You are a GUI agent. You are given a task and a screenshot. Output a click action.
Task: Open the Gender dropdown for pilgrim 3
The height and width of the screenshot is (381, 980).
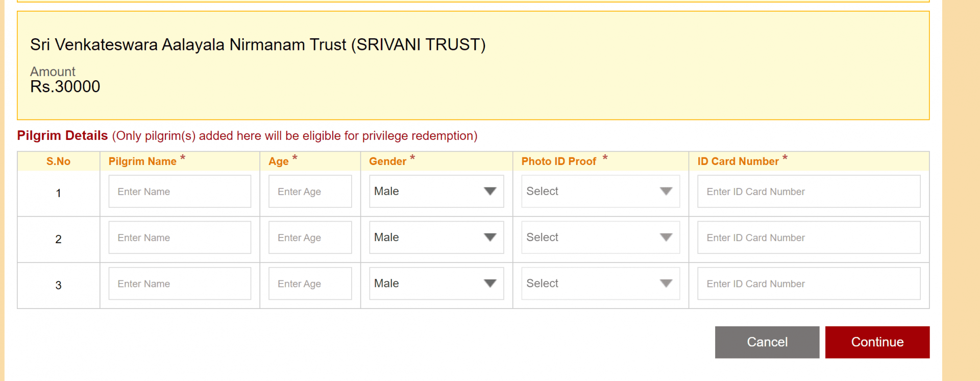click(x=436, y=283)
